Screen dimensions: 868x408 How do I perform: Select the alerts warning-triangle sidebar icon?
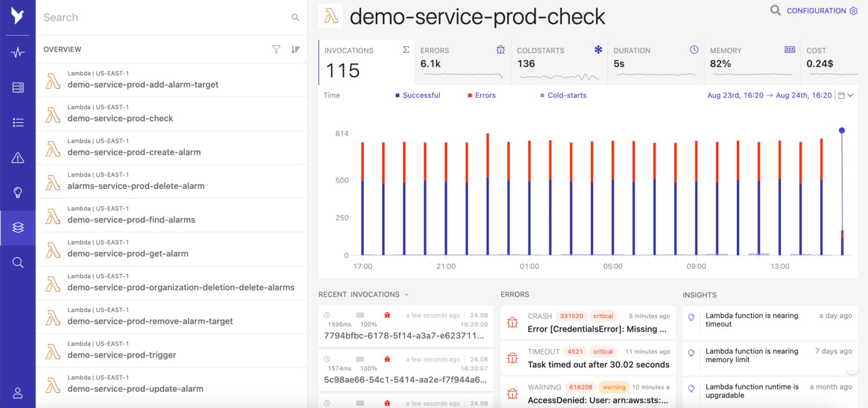tap(17, 158)
